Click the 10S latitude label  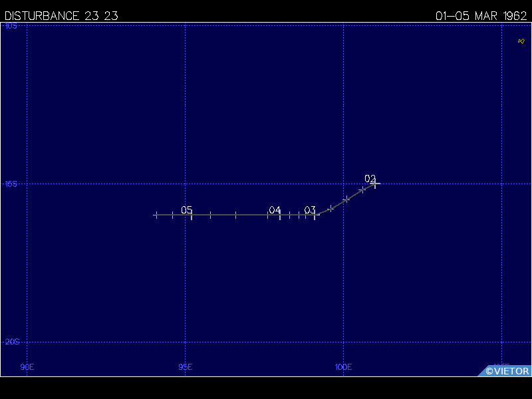coord(11,26)
